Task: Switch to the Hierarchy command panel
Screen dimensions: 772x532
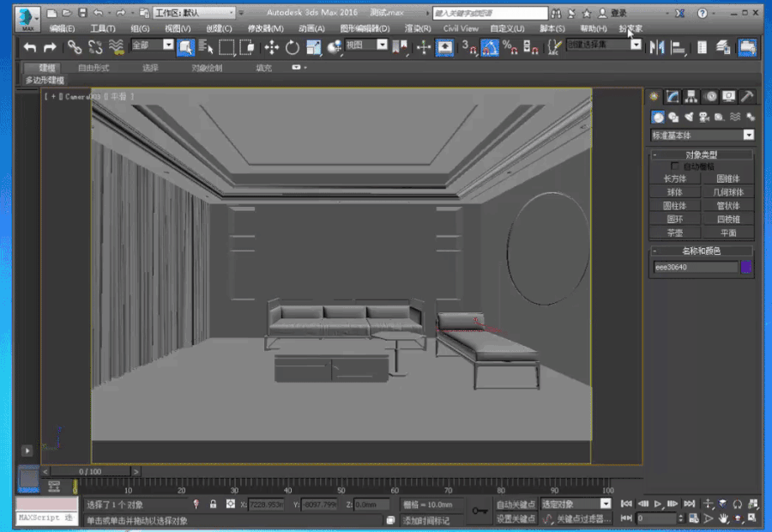Action: (x=691, y=97)
